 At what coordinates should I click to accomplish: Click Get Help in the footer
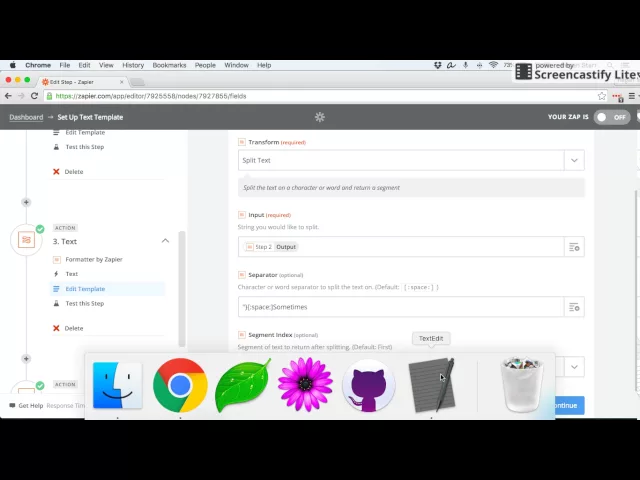(x=27, y=405)
